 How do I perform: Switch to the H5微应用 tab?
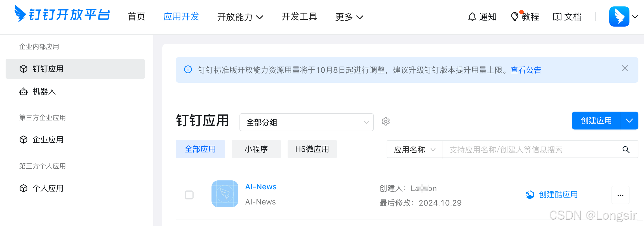pyautogui.click(x=312, y=149)
